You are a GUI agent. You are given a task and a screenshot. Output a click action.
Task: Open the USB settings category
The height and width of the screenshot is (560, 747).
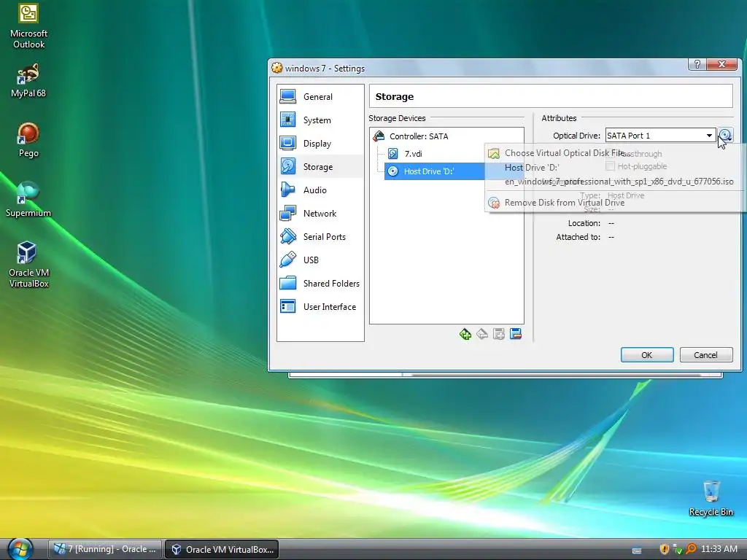click(320, 260)
